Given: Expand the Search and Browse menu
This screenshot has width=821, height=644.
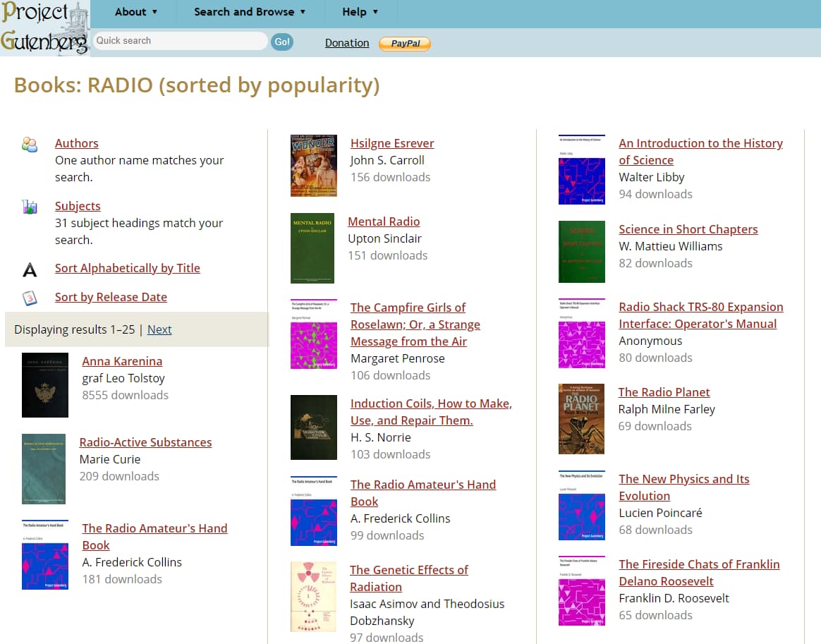Looking at the screenshot, I should point(250,12).
